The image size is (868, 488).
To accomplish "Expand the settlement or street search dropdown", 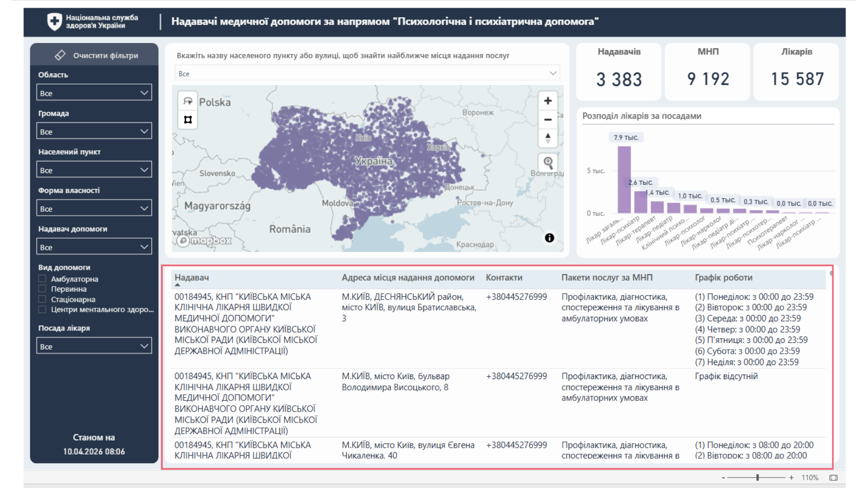I will [x=367, y=73].
